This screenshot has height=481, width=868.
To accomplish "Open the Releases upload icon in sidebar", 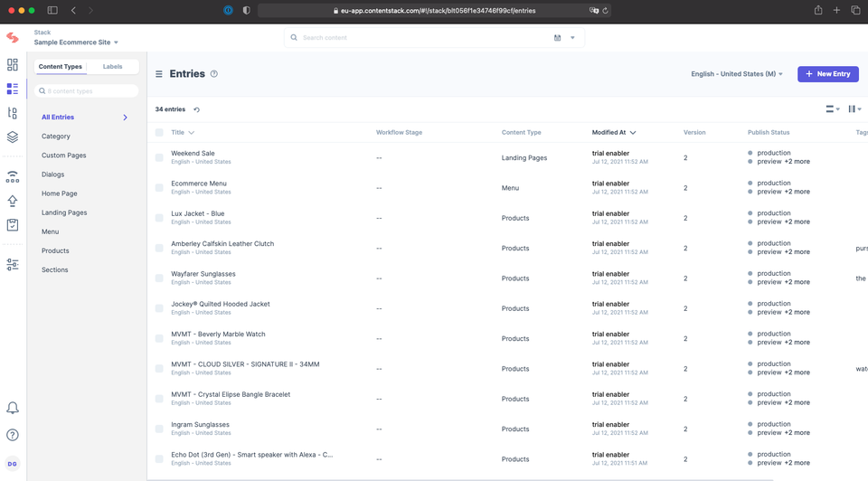I will (x=12, y=201).
